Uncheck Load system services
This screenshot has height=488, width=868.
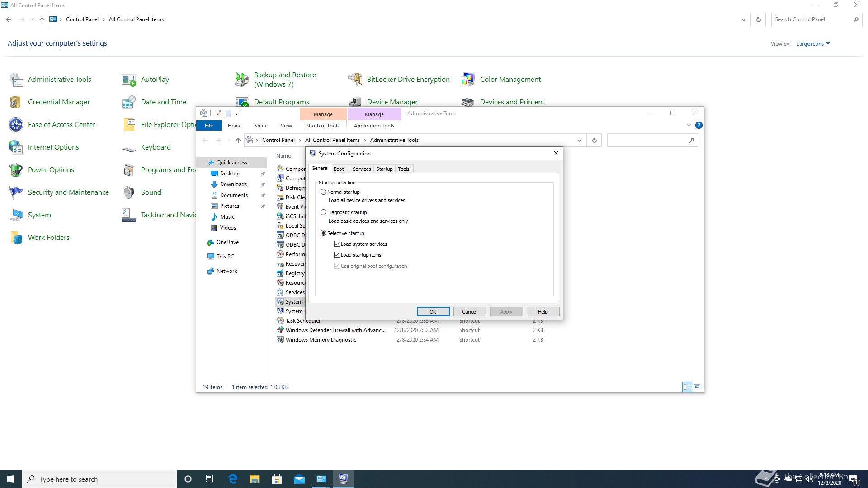click(337, 244)
